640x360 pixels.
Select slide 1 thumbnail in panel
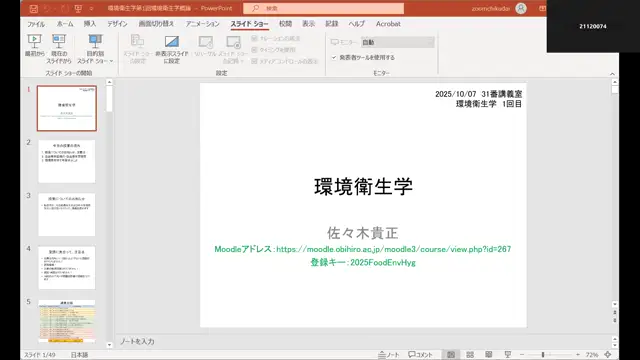pyautogui.click(x=67, y=108)
